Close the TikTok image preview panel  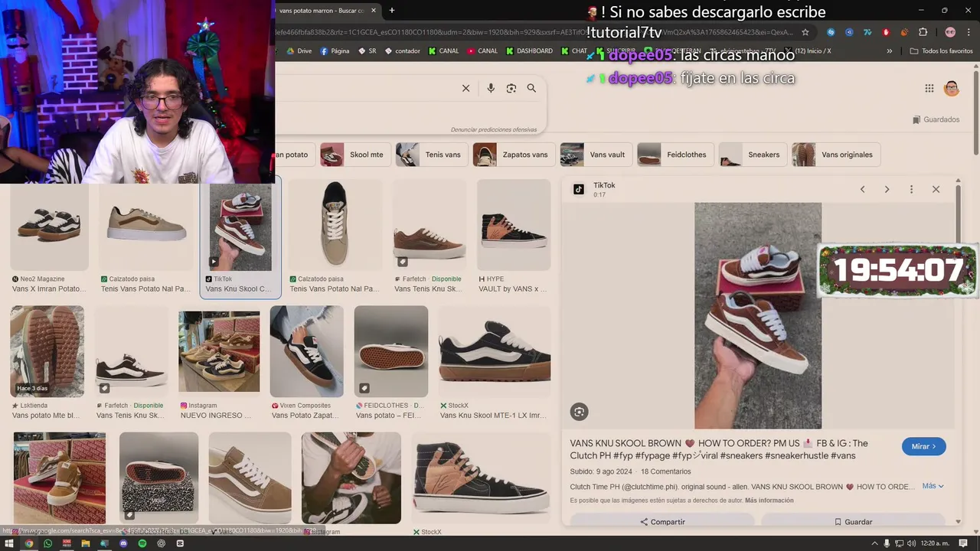pos(936,189)
